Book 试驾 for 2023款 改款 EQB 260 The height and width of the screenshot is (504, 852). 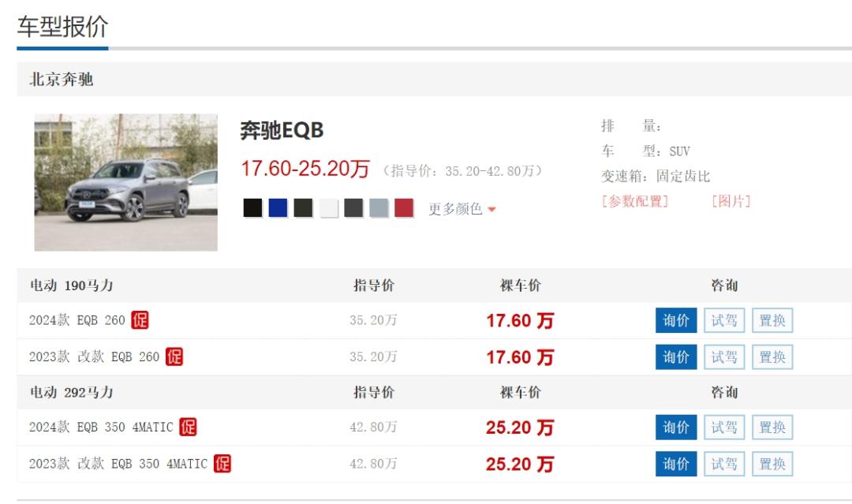pyautogui.click(x=724, y=357)
